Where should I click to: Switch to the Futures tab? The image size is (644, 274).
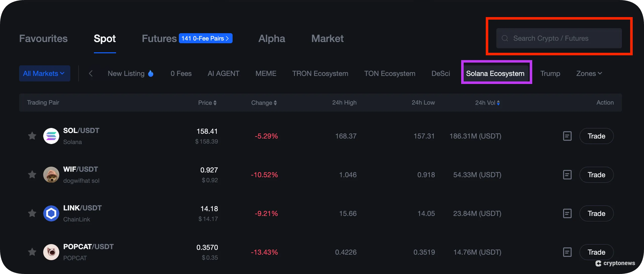tap(159, 38)
